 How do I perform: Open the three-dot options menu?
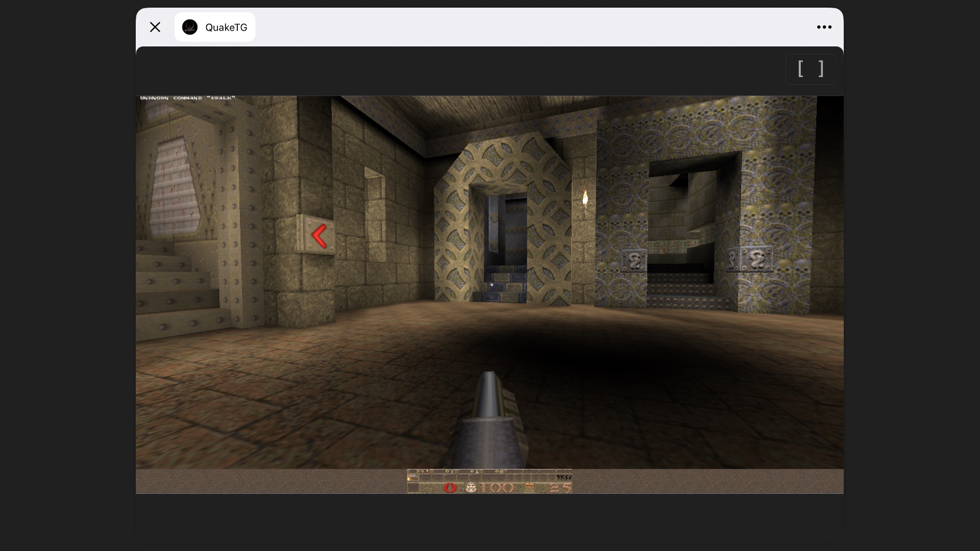(823, 27)
